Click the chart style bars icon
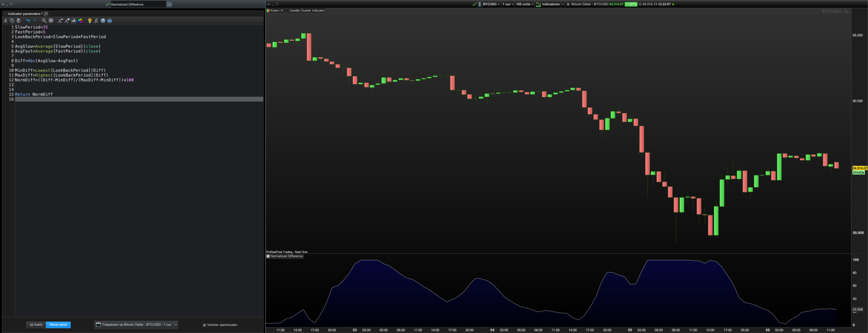Screen dimensions: 868x333 tap(475, 4)
